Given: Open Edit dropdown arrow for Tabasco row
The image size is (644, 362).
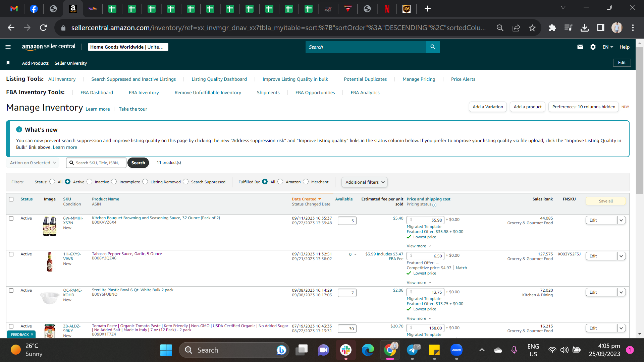Looking at the screenshot, I should click(x=621, y=256).
